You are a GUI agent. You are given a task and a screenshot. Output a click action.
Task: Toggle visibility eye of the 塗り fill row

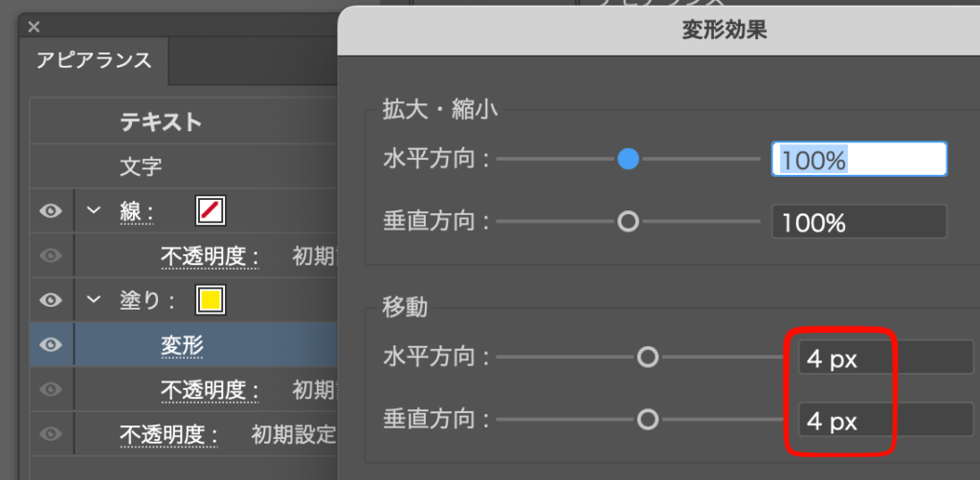pos(51,300)
